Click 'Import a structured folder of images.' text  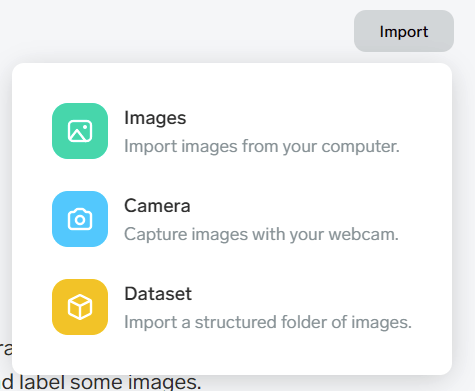pyautogui.click(x=268, y=322)
